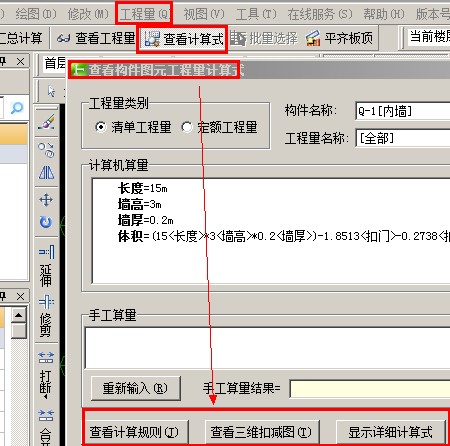Select the 清单工程量 radio button
Image resolution: width=450 pixels, height=446 pixels.
coord(100,127)
